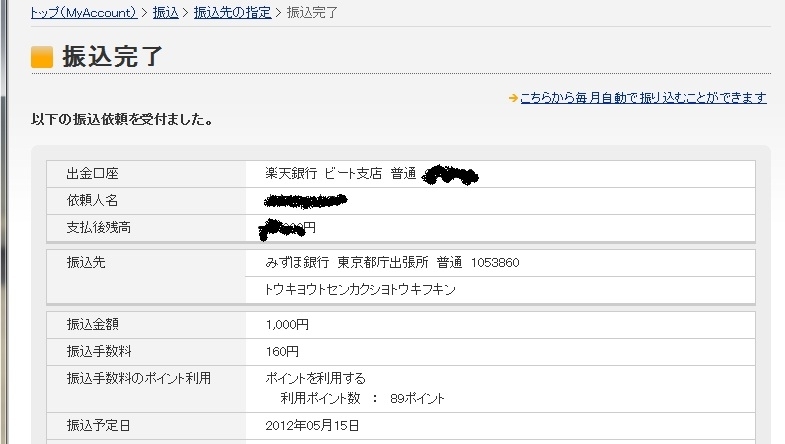Select the トウキヨウトセンカクシヨトウキフキン recipient name
This screenshot has height=444, width=785.
click(360, 290)
